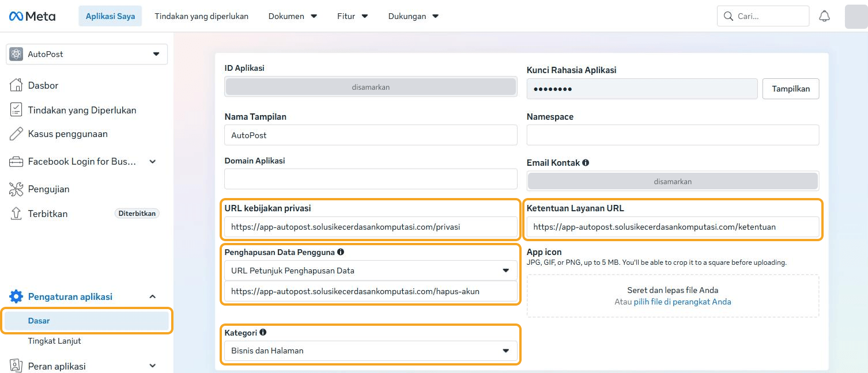Click Facebook Login for Bus… sidebar label
Viewport: 868px width, 373px height.
pos(82,162)
